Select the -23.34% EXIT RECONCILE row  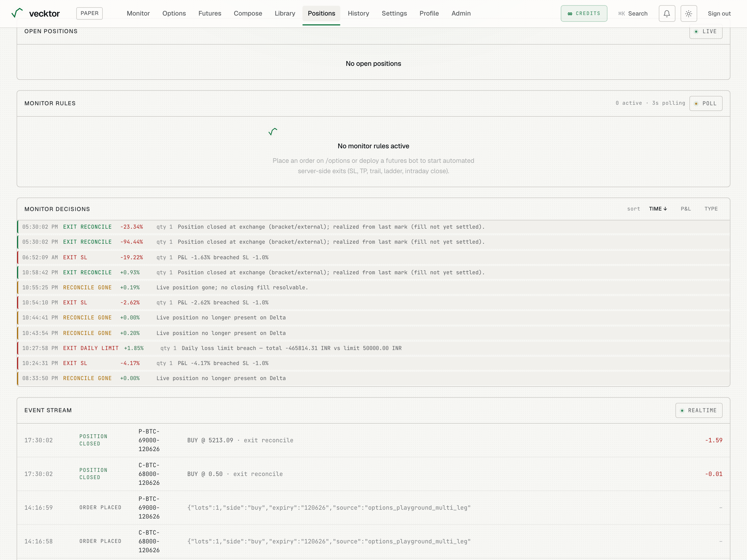coord(374,227)
